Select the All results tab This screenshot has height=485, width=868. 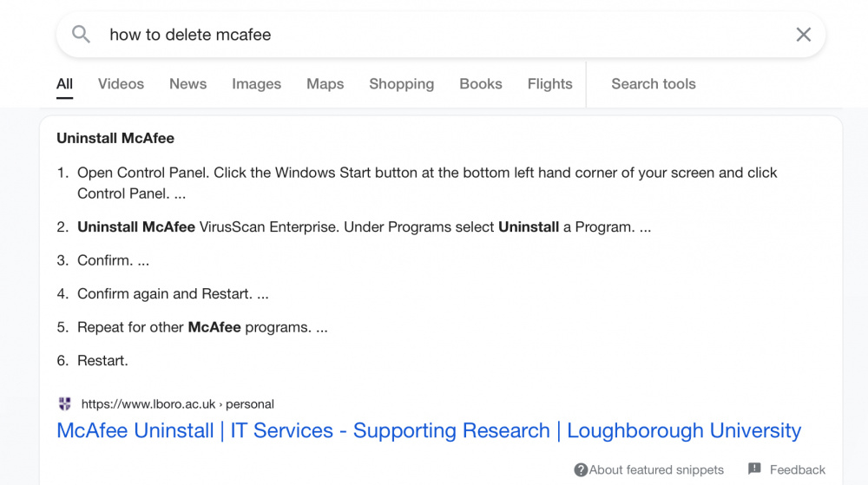64,84
